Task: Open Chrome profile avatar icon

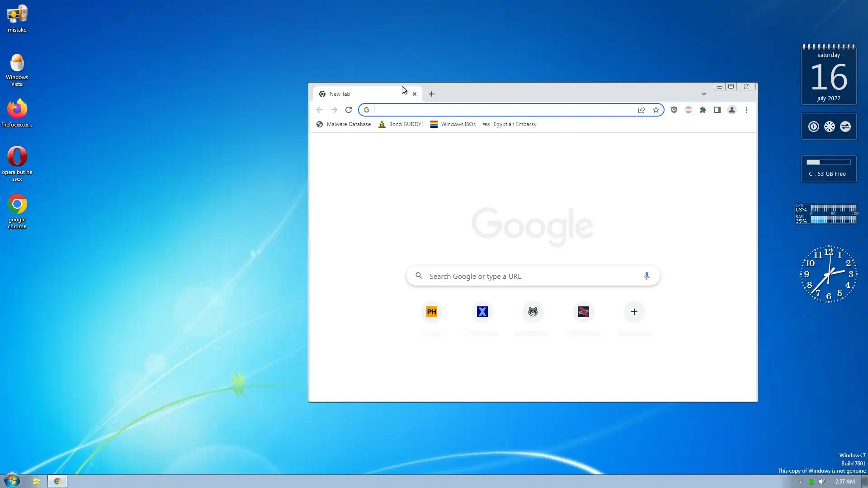Action: pyautogui.click(x=731, y=110)
